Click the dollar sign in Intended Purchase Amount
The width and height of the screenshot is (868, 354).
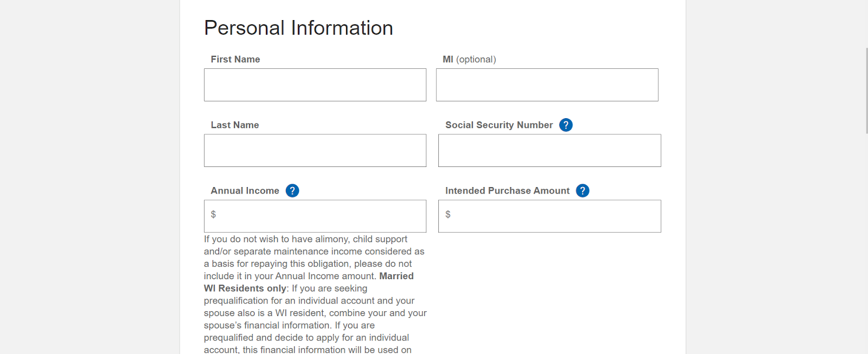coord(448,215)
